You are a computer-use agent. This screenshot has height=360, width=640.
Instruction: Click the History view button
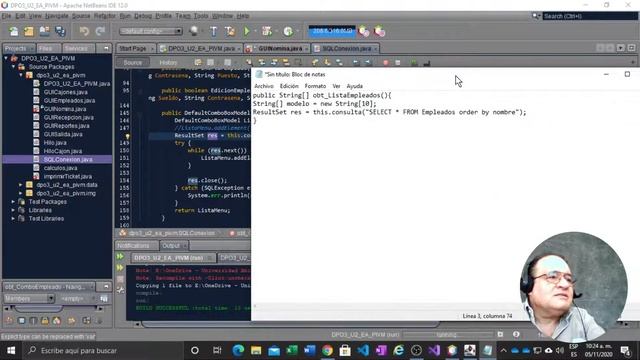[168, 62]
